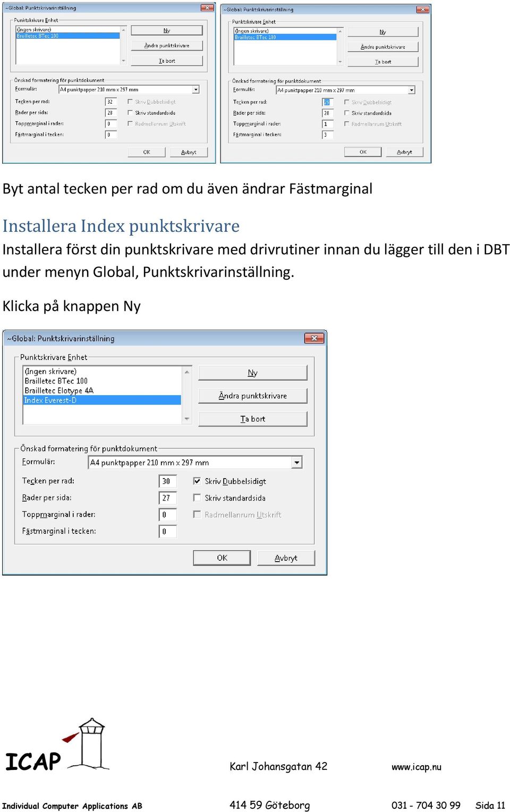
Task: Click Fästmarginal field showing 3, top-right dialog
Action: point(328,135)
